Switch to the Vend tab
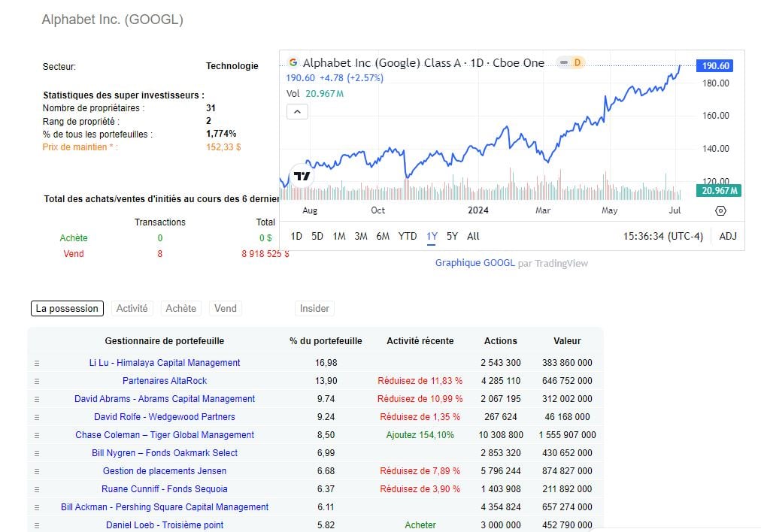Screen dimensions: 761x532 (x=225, y=308)
